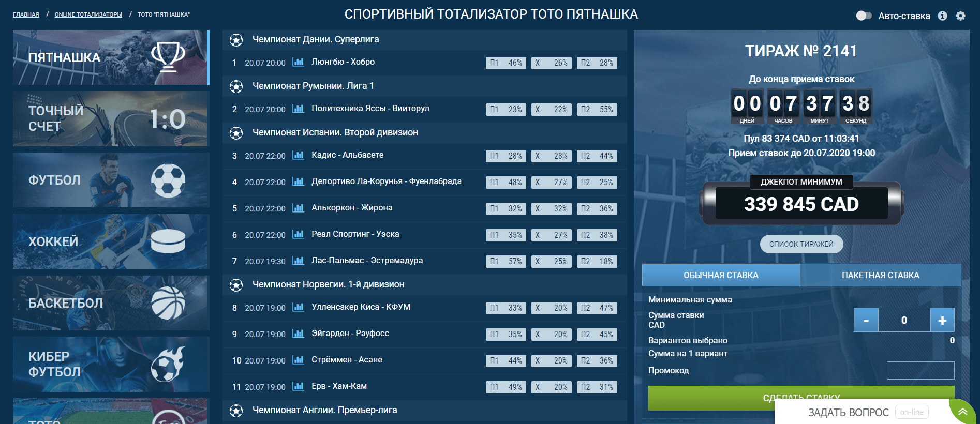The height and width of the screenshot is (424, 980).
Task: Open statistics chart for Кадис - Альбасете
Action: [x=298, y=155]
